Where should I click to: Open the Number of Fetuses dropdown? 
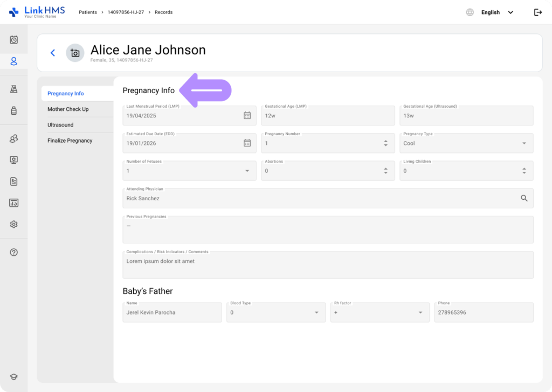[x=247, y=171]
